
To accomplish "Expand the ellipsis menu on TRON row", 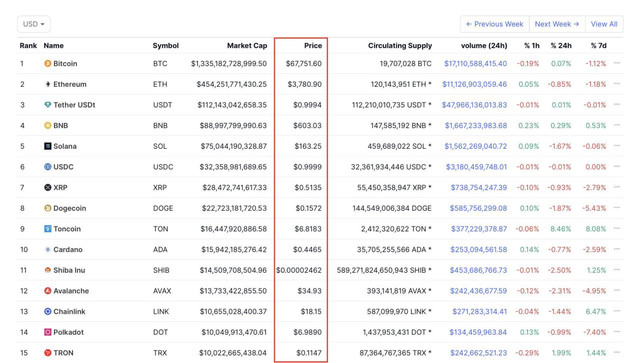I will click(x=617, y=352).
